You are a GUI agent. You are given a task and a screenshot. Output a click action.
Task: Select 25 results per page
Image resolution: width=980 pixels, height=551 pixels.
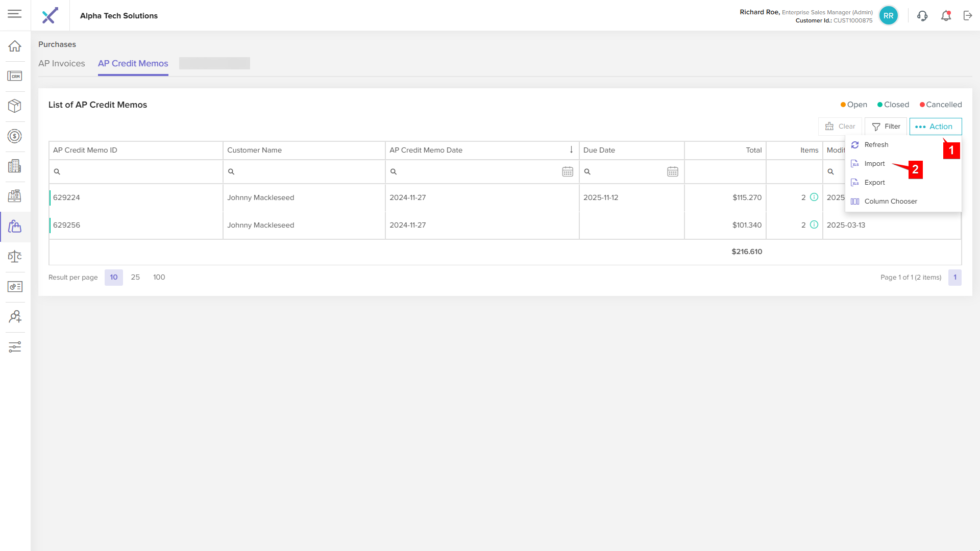(x=135, y=277)
